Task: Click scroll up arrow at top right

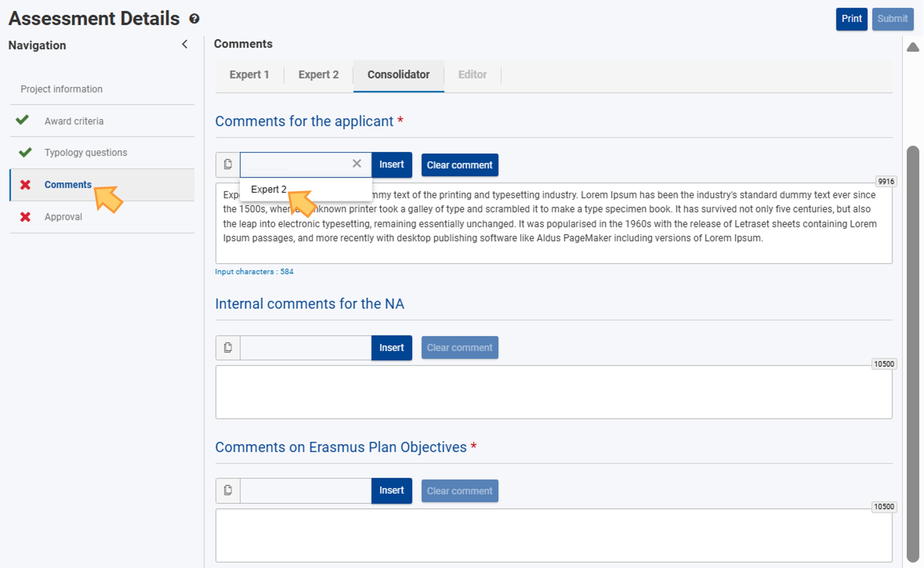Action: click(913, 47)
